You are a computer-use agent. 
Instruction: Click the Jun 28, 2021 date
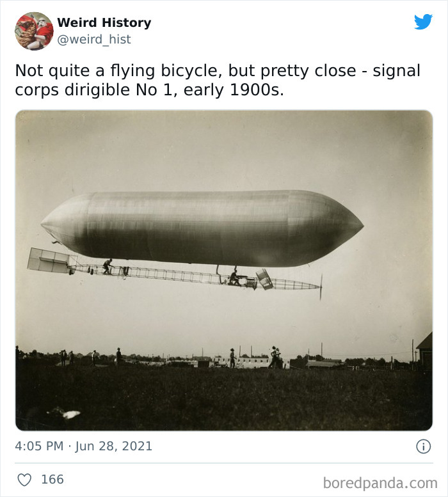[x=114, y=446]
